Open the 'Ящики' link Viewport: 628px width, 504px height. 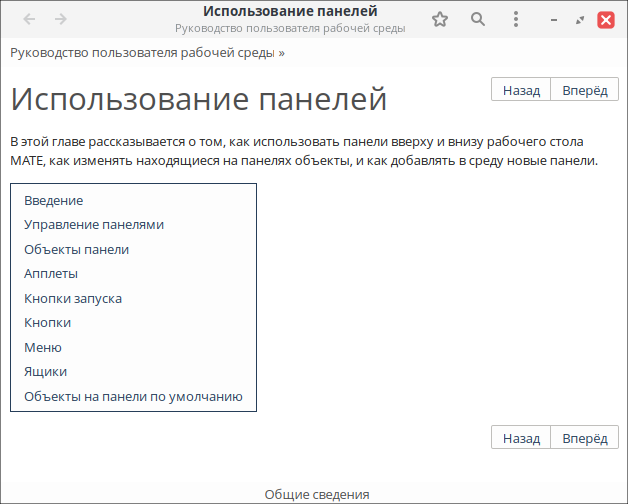46,372
